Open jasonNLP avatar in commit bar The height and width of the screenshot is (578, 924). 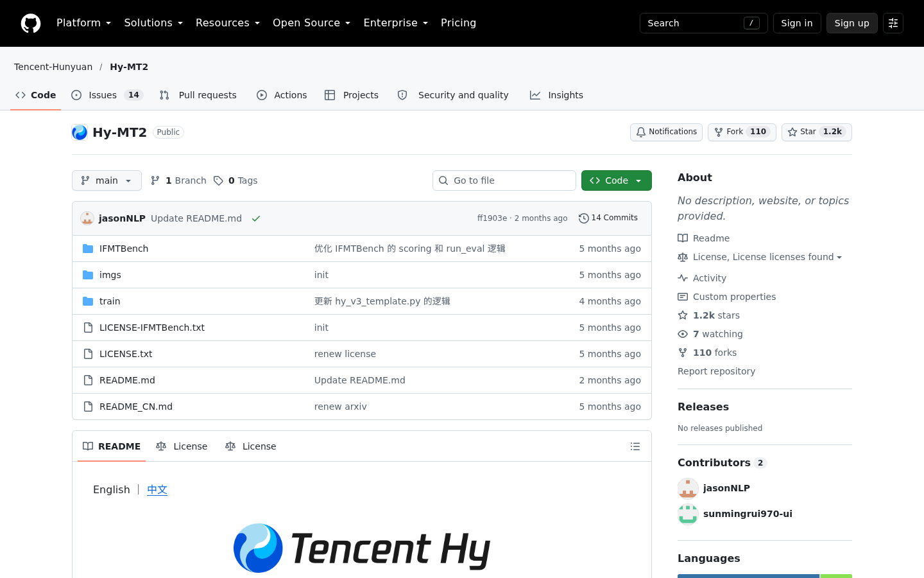87,218
